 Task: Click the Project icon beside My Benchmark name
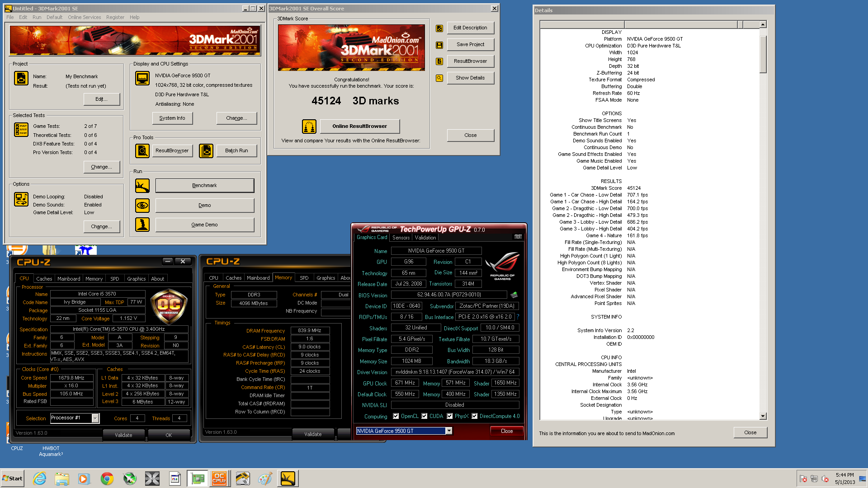[21, 78]
